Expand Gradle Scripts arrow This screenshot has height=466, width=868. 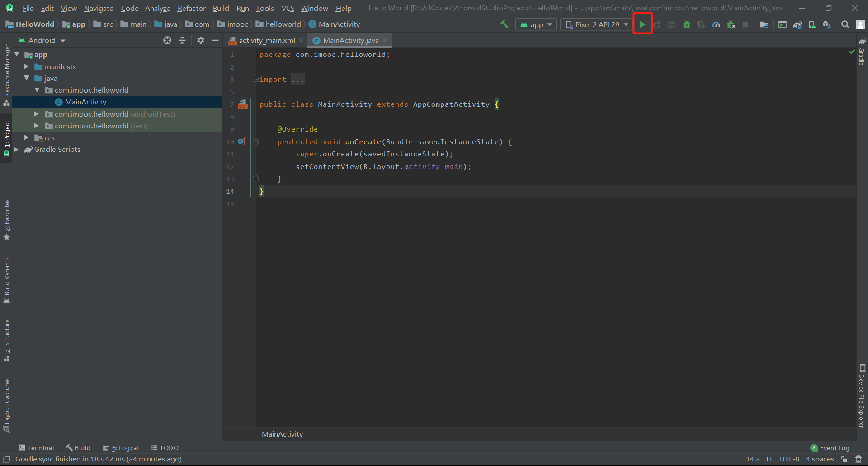click(17, 149)
